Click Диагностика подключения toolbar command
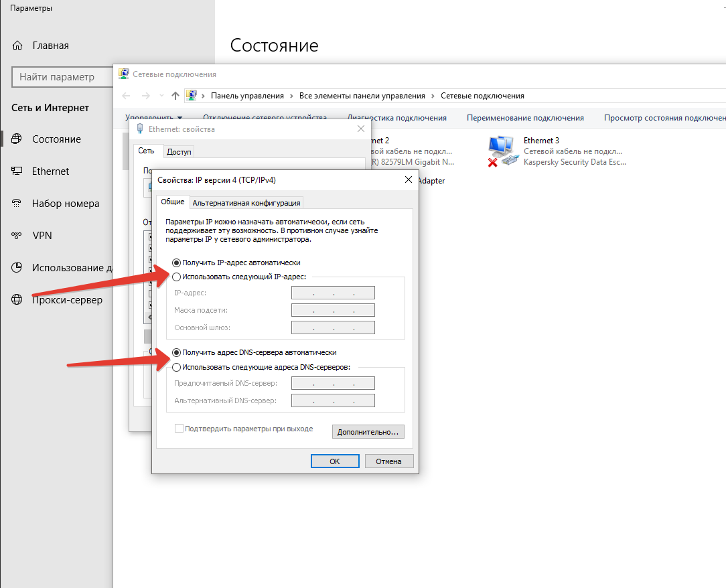The height and width of the screenshot is (588, 726). (x=396, y=118)
